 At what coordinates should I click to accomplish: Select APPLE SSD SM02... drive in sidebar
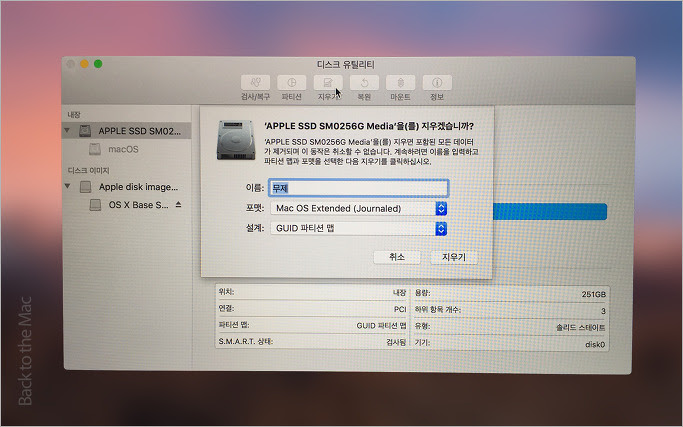[127, 131]
